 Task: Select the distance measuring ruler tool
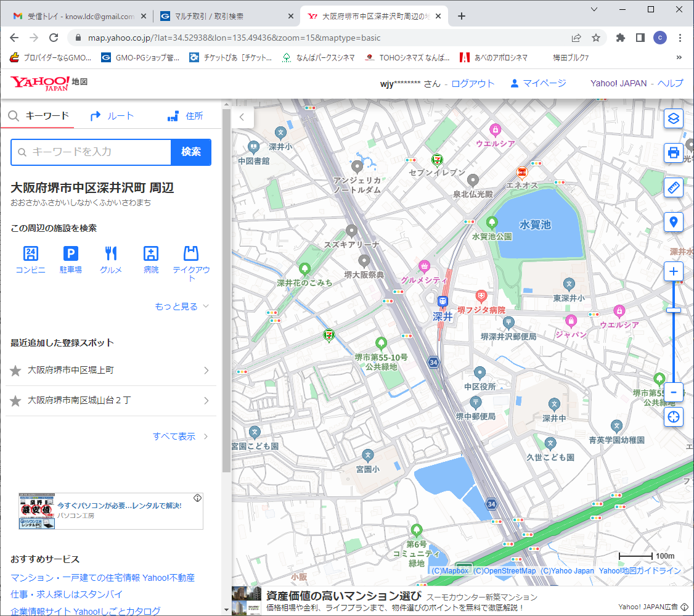(674, 187)
